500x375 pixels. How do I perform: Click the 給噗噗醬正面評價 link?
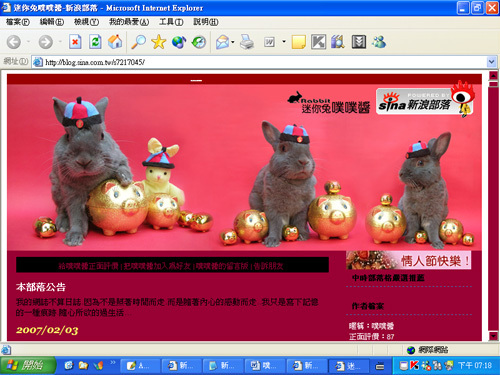88,266
